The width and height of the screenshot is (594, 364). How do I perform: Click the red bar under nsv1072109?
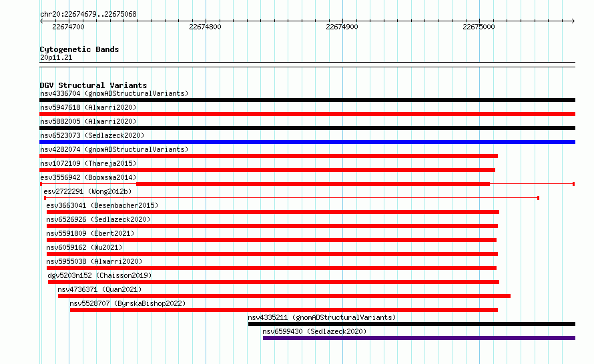pyautogui.click(x=267, y=170)
